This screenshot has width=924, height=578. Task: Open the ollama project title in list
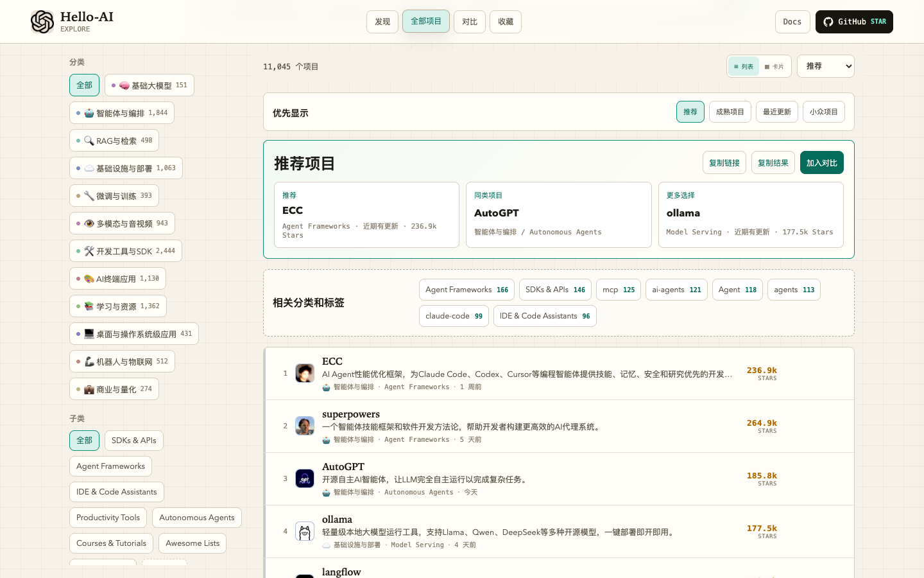[x=337, y=520]
